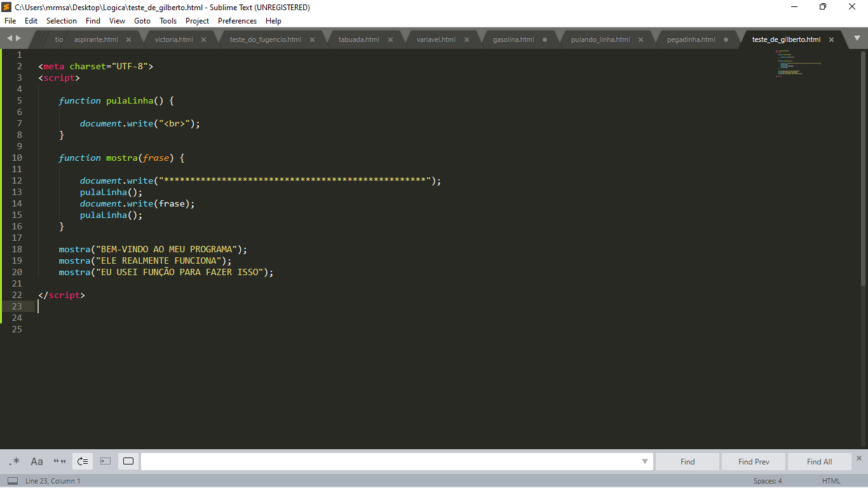This screenshot has height=488, width=868.
Task: Switch to the teste_do_fugencio.html tab
Action: click(266, 39)
